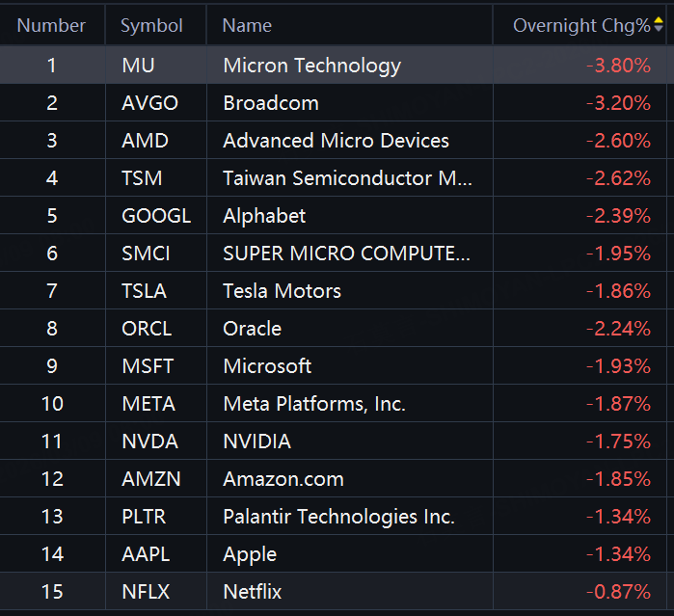Click Amazon.com's -1.85% change value
The width and height of the screenshot is (674, 616).
tap(618, 479)
